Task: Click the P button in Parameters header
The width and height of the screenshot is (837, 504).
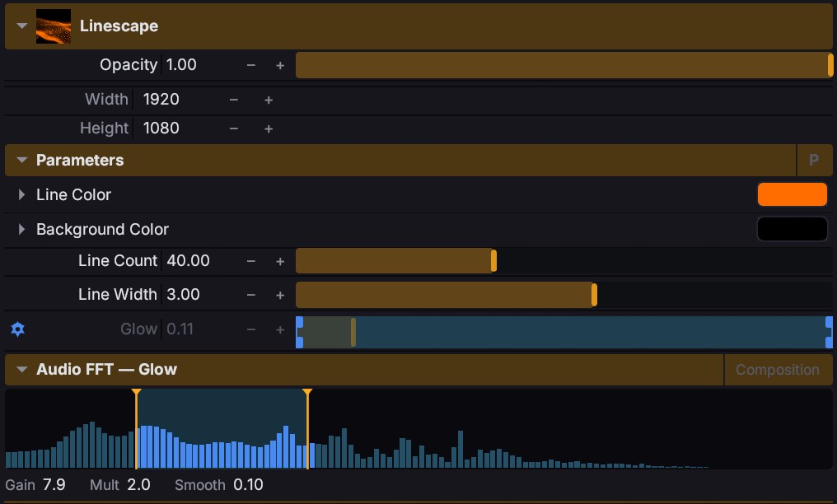Action: coord(814,160)
